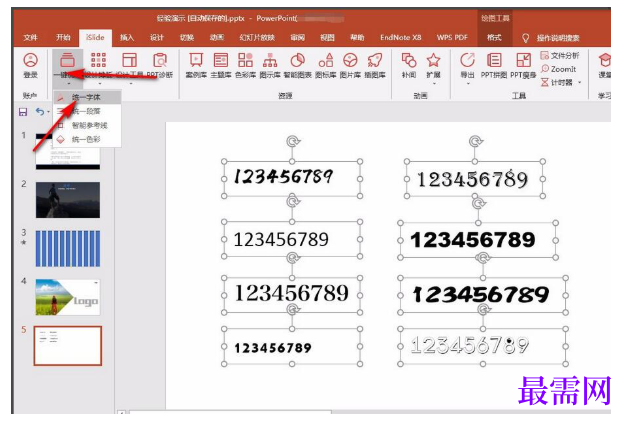Click the outlined faint 123456789 text box
The width and height of the screenshot is (630, 422).
[x=483, y=346]
